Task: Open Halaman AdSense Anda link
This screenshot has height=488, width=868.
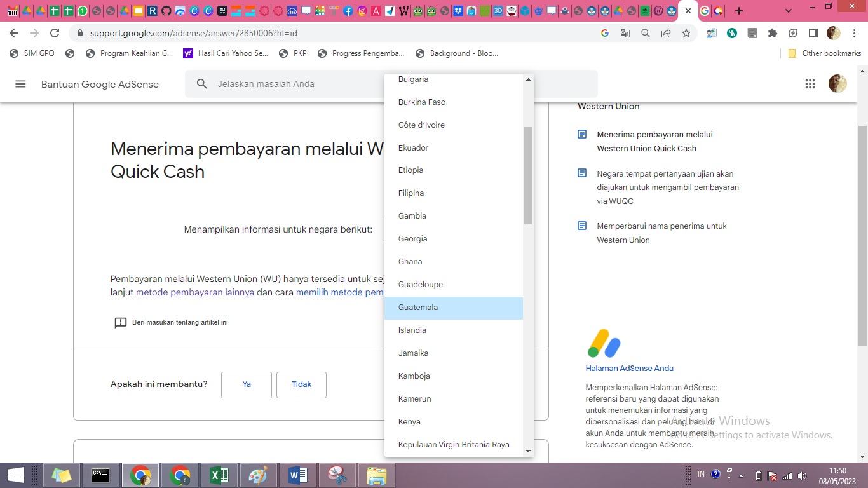Action: pyautogui.click(x=629, y=368)
